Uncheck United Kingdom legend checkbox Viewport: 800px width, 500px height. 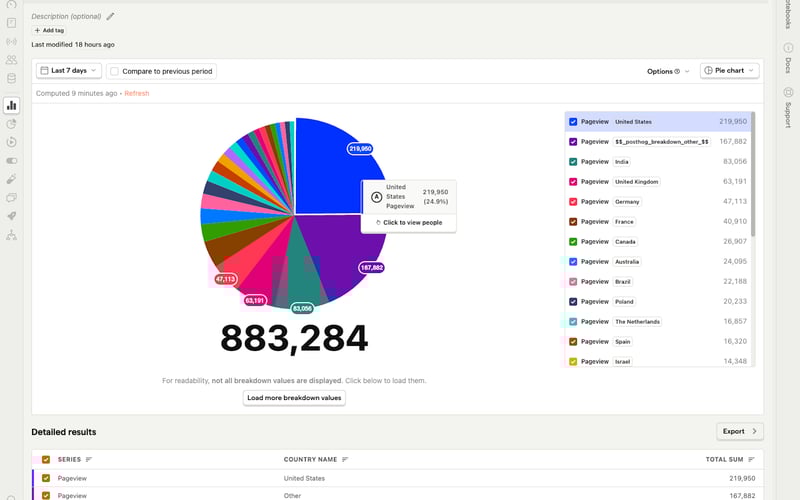573,182
